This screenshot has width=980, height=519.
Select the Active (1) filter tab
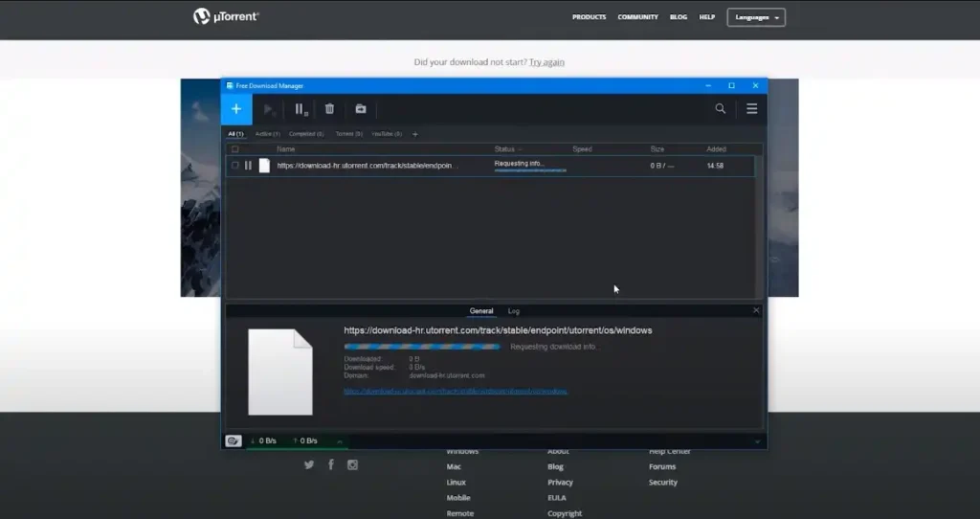[268, 134]
